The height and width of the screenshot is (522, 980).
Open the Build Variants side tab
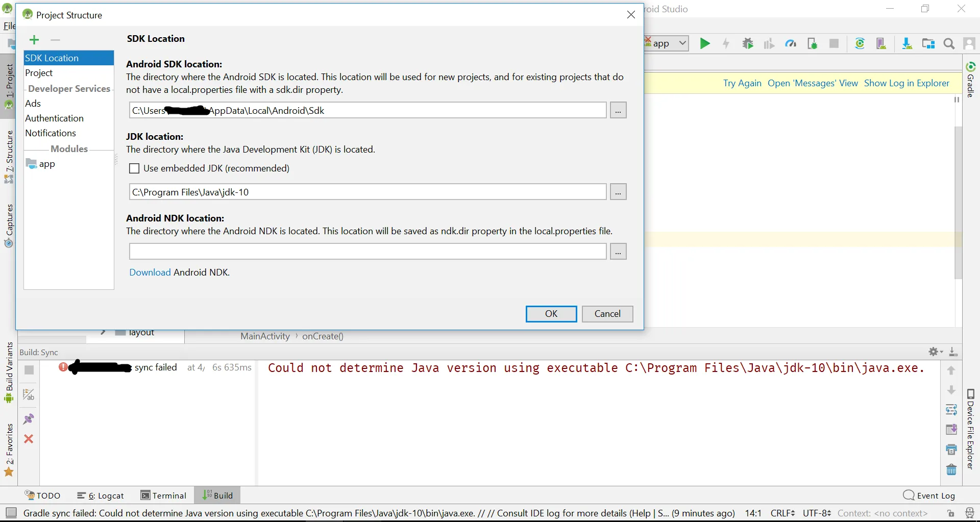pos(9,372)
